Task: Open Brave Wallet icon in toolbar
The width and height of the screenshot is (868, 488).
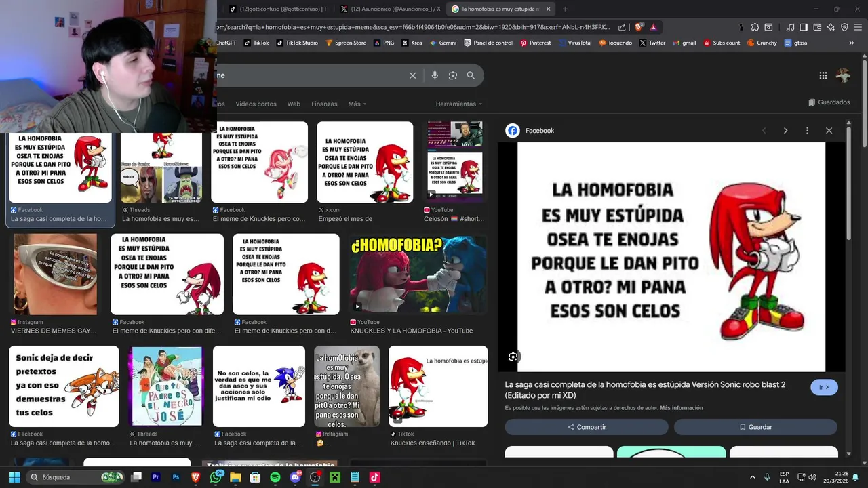Action: pos(817,27)
